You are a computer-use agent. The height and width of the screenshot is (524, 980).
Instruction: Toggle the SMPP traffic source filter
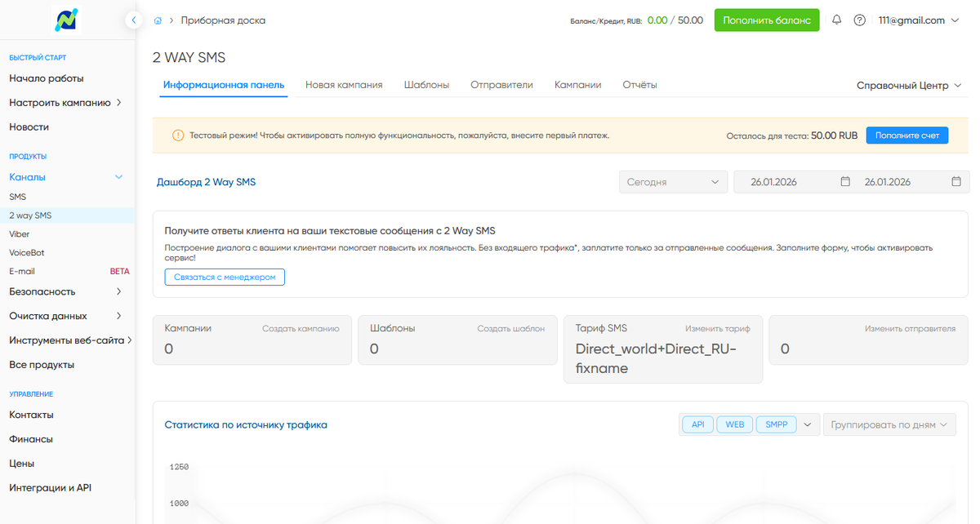click(x=776, y=424)
